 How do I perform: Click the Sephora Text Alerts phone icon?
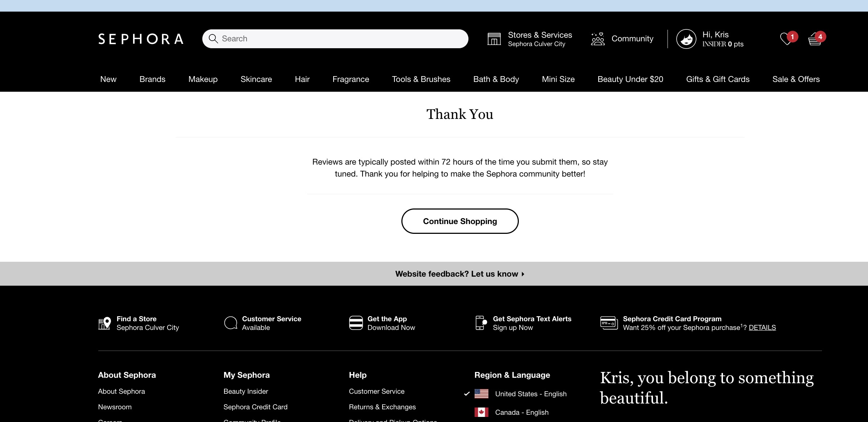point(480,323)
